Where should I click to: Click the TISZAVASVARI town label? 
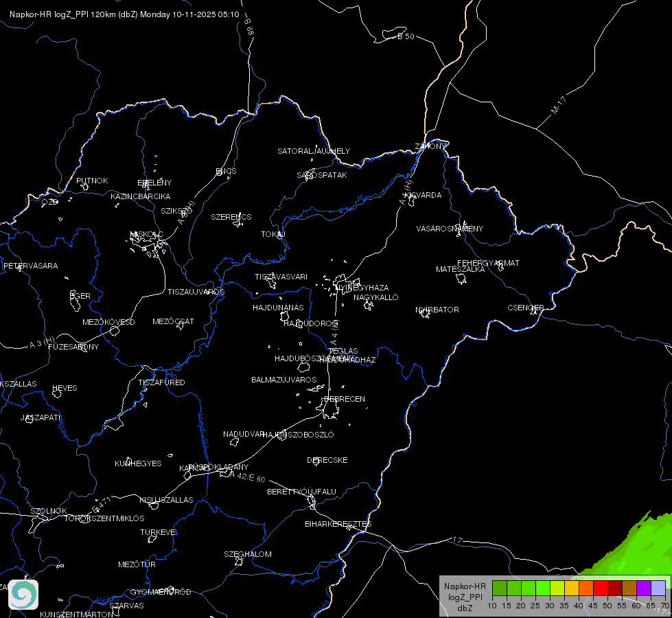(x=281, y=277)
